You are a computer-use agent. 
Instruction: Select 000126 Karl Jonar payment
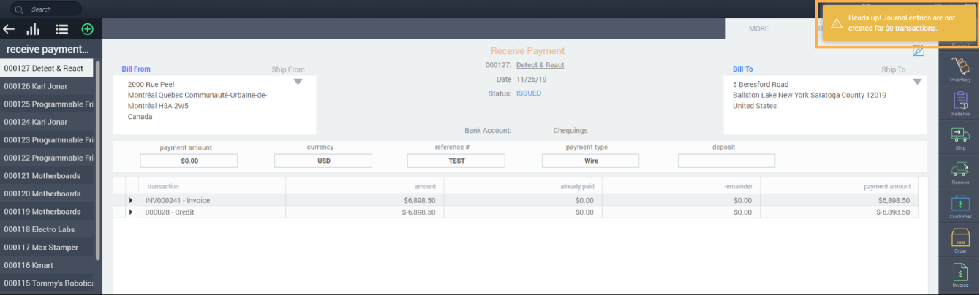point(47,86)
